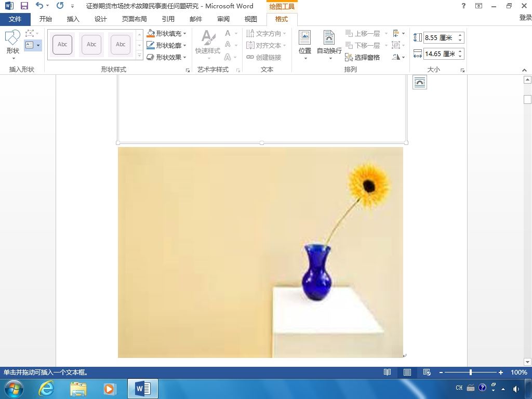Screen dimensions: 532x399
Task: Click Ribbon Display Options icon
Action: [478, 6]
